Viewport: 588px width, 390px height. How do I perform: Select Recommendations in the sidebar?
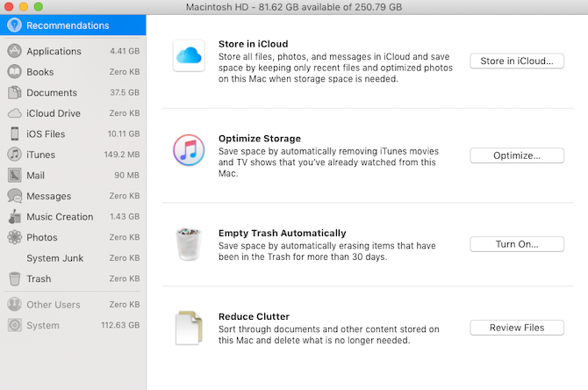(x=72, y=25)
